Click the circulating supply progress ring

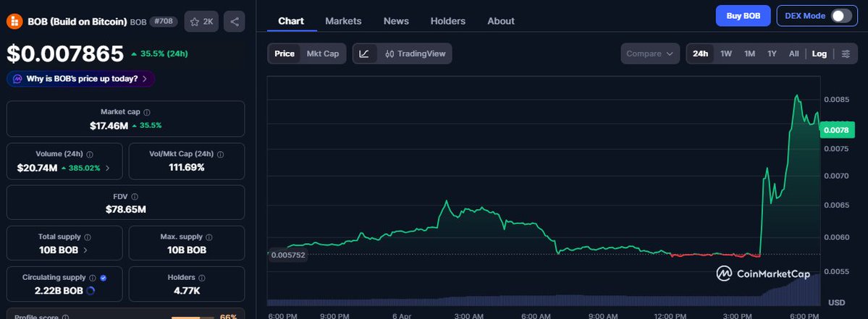point(90,291)
